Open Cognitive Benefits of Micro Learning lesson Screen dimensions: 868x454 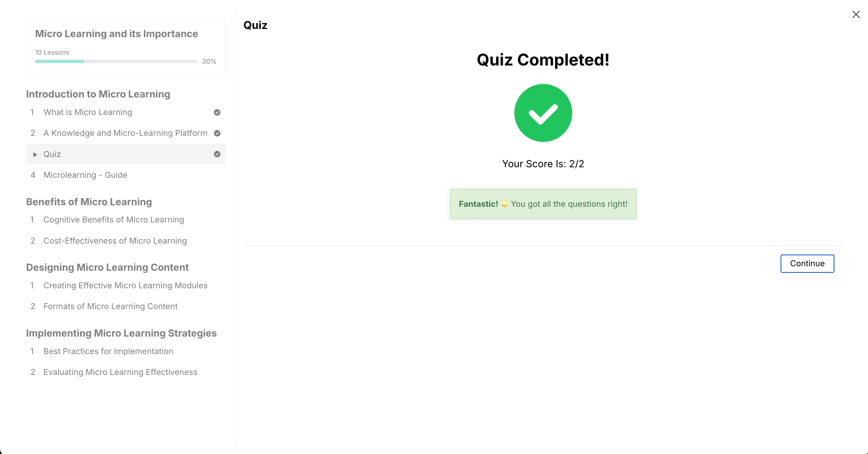[113, 219]
